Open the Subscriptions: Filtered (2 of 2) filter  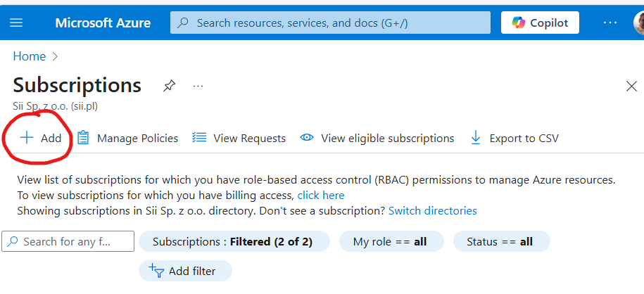coord(234,241)
